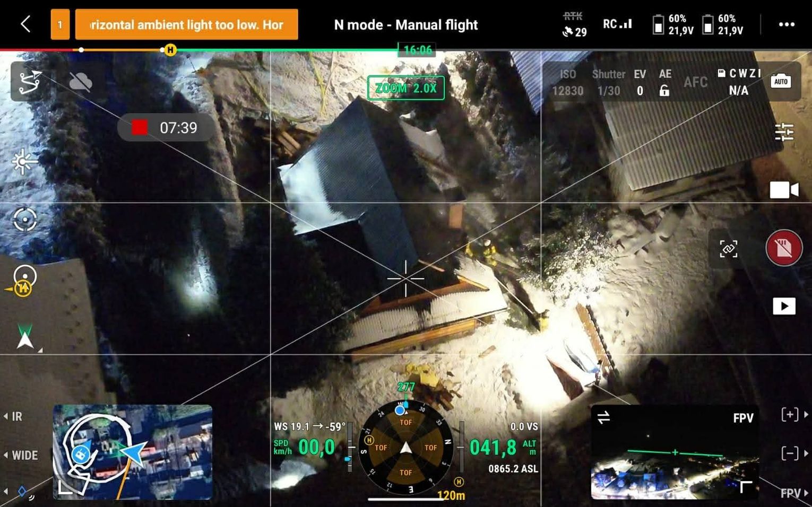The width and height of the screenshot is (812, 507).
Task: Open media playback gallery
Action: (784, 306)
